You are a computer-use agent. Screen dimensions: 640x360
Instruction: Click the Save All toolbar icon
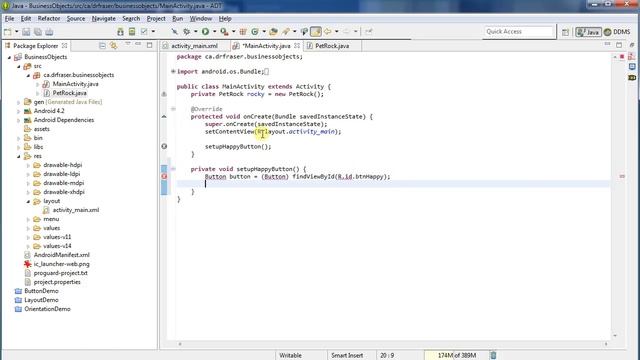tap(38, 32)
